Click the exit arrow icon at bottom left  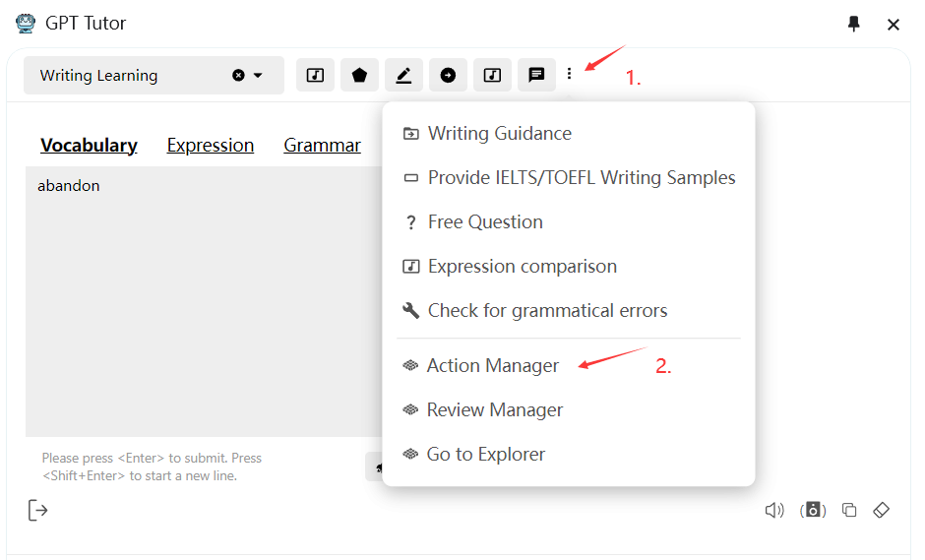37,510
